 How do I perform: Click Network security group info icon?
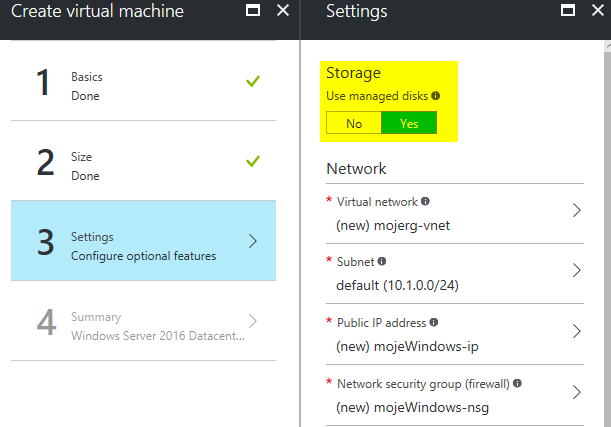tap(516, 383)
